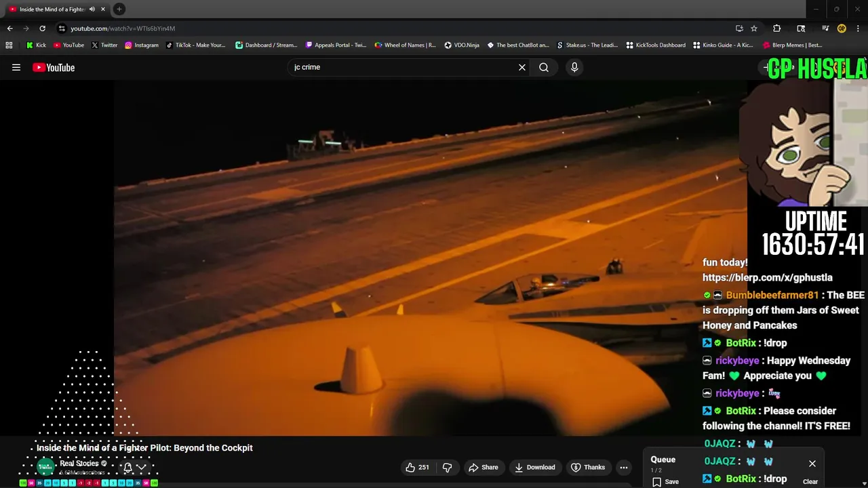The width and height of the screenshot is (868, 488).
Task: Open the media controls toolbar icon
Action: [x=825, y=28]
